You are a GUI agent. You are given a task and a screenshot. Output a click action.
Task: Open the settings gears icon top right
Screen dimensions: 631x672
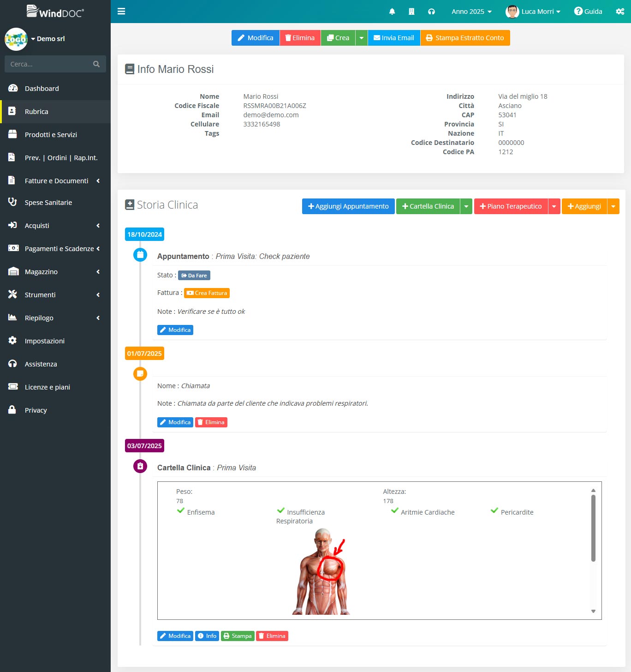click(x=620, y=12)
